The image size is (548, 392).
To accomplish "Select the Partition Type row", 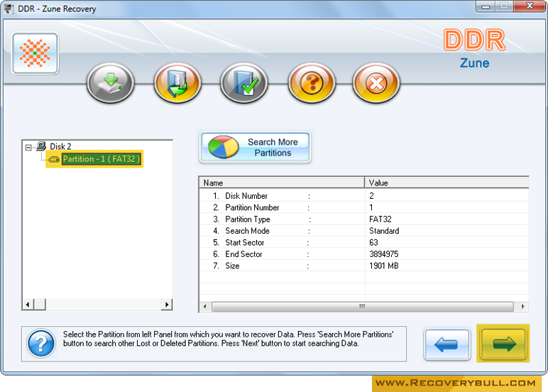I will (x=364, y=219).
